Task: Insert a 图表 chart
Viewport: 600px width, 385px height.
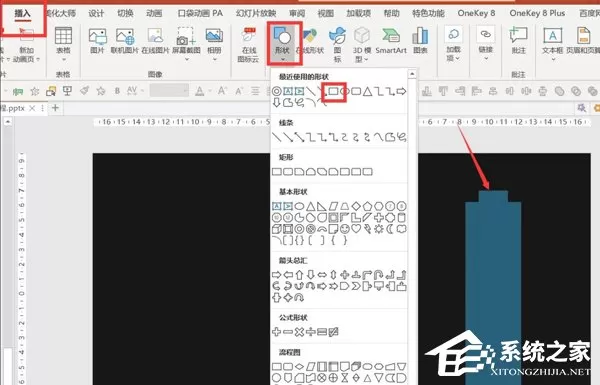Action: [420, 41]
